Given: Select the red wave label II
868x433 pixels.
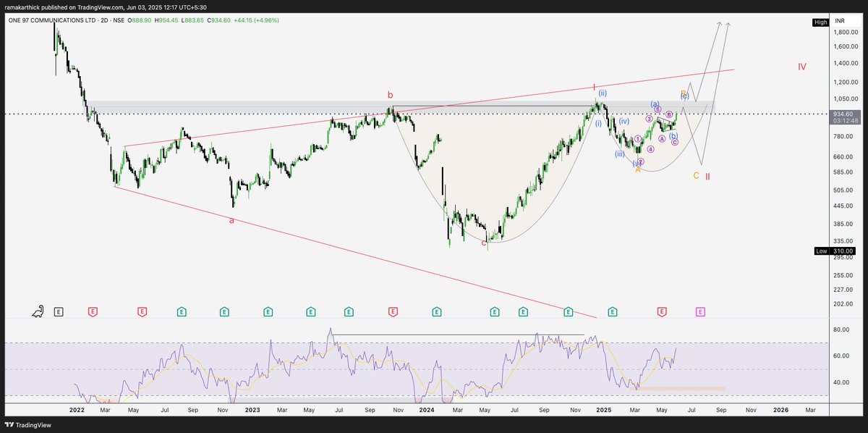Looking at the screenshot, I should (x=707, y=176).
